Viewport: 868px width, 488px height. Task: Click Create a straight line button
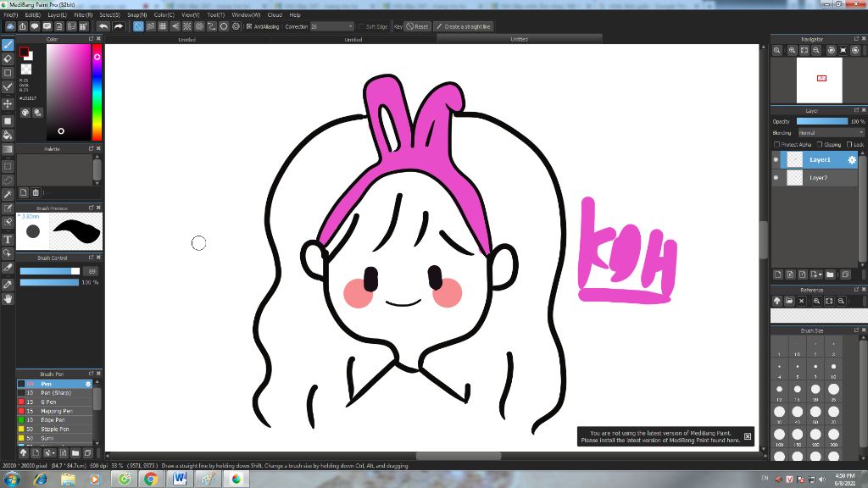(x=463, y=26)
